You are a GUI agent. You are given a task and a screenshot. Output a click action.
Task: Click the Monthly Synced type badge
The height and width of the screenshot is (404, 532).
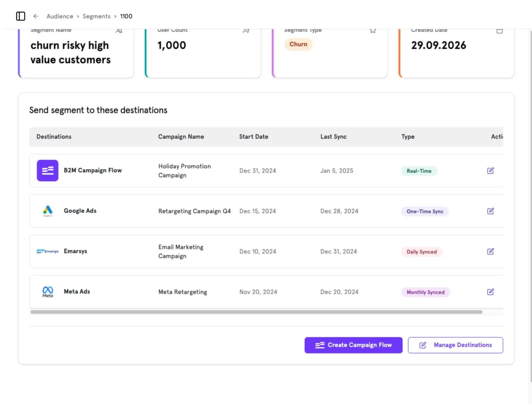[x=426, y=292]
